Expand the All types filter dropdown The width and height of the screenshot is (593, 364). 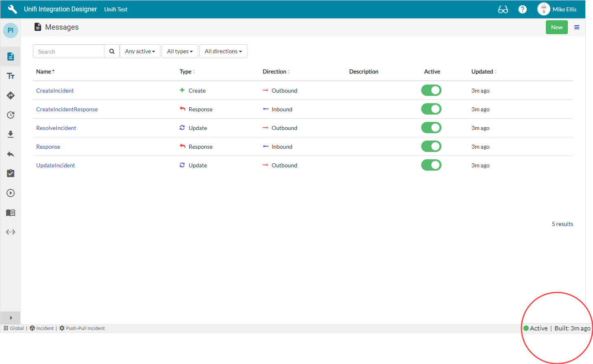click(180, 51)
